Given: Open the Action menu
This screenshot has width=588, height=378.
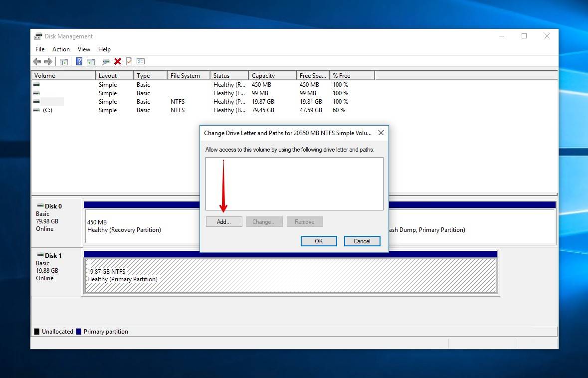Looking at the screenshot, I should [x=61, y=49].
